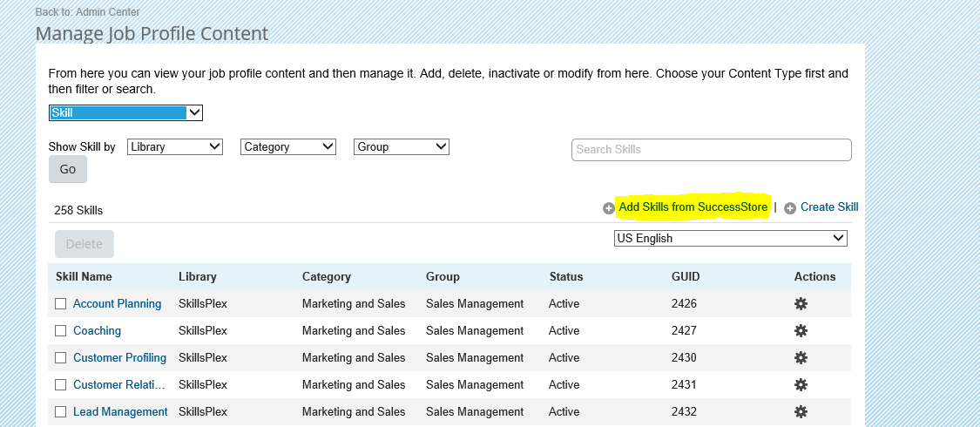
Task: Click Add Skills from SuccessStore link
Action: pos(693,207)
